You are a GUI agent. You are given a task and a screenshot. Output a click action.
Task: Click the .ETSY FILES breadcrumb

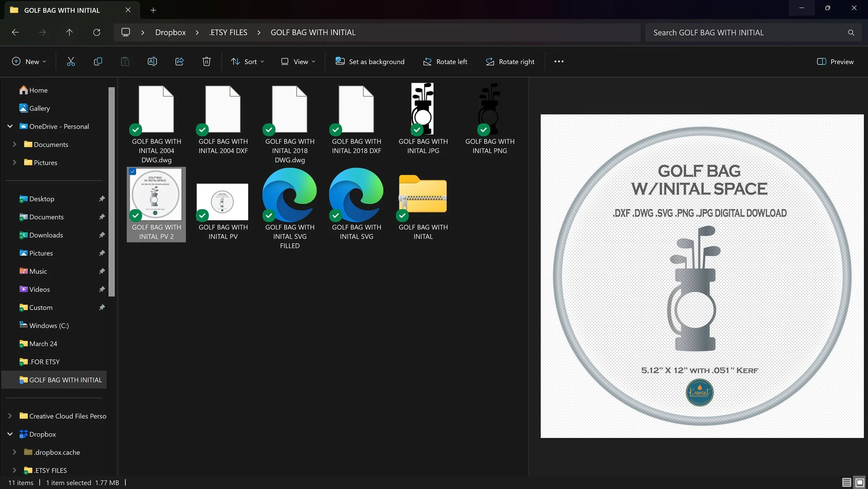coord(228,32)
